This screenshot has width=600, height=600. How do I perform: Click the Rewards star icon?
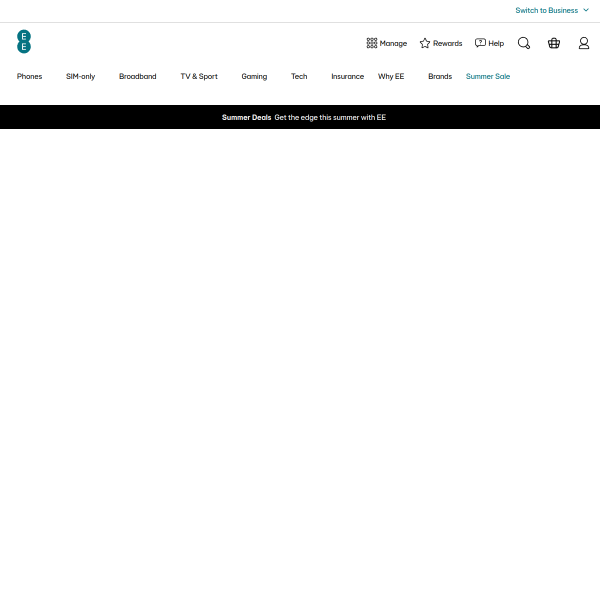click(x=425, y=43)
